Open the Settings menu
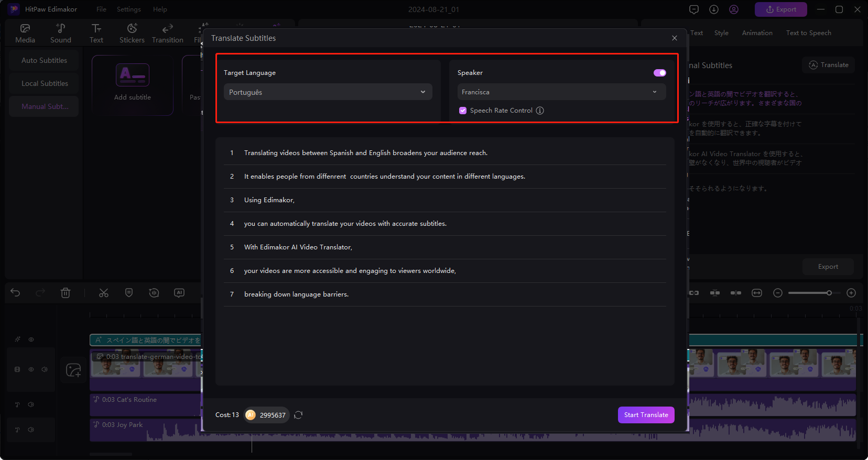 coord(129,9)
